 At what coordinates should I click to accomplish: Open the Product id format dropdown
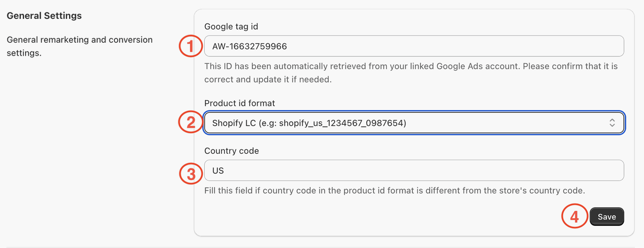(414, 123)
